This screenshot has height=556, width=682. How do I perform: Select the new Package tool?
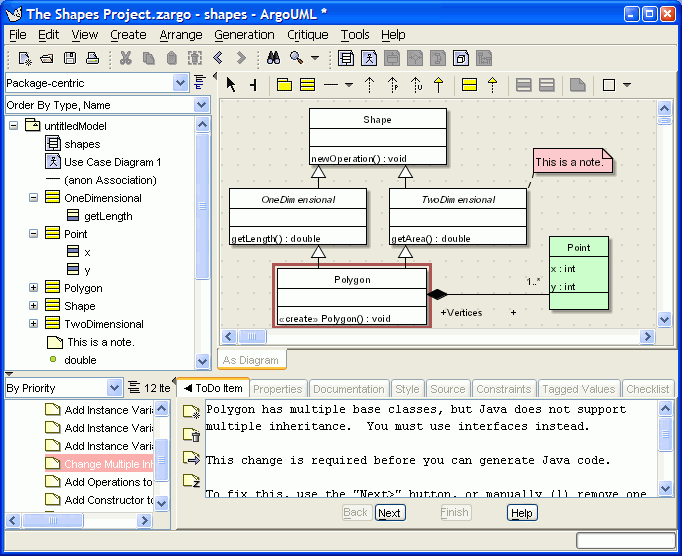click(284, 85)
